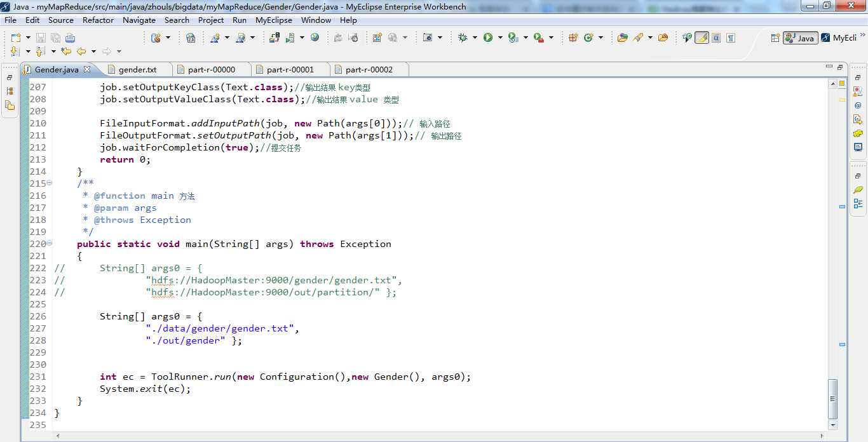
Task: Click the Open Perspective icon
Action: click(x=775, y=37)
